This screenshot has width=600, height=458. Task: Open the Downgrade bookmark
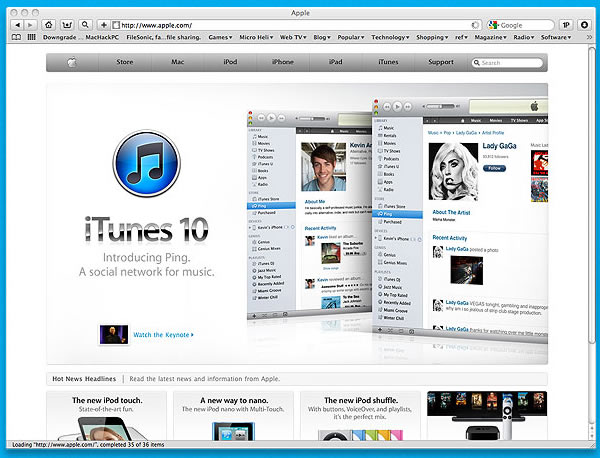tap(61, 37)
